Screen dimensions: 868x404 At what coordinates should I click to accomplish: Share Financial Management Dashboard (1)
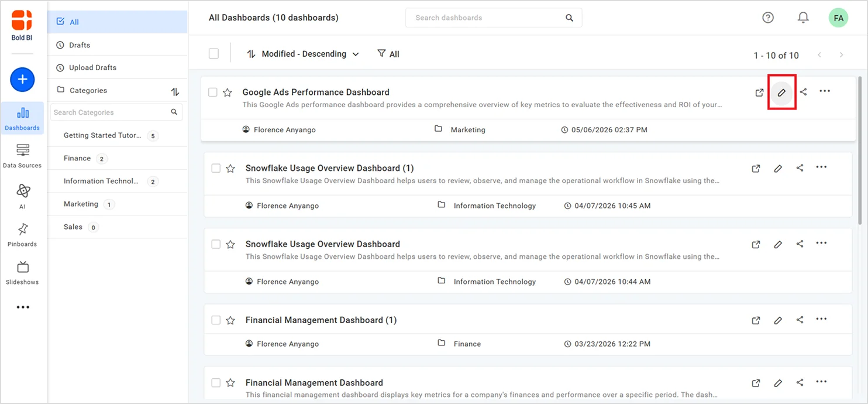[x=800, y=320]
